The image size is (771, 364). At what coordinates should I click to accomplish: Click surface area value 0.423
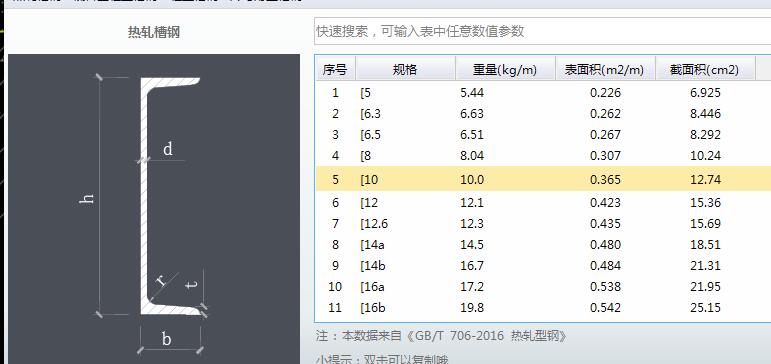click(605, 202)
